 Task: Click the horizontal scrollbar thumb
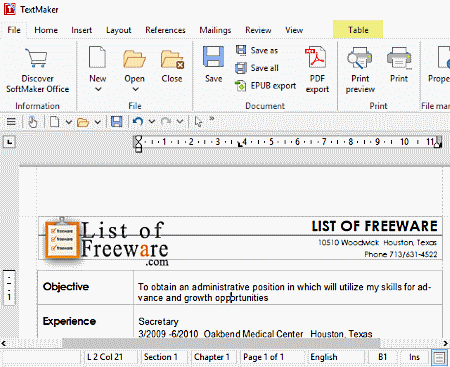pos(221,343)
